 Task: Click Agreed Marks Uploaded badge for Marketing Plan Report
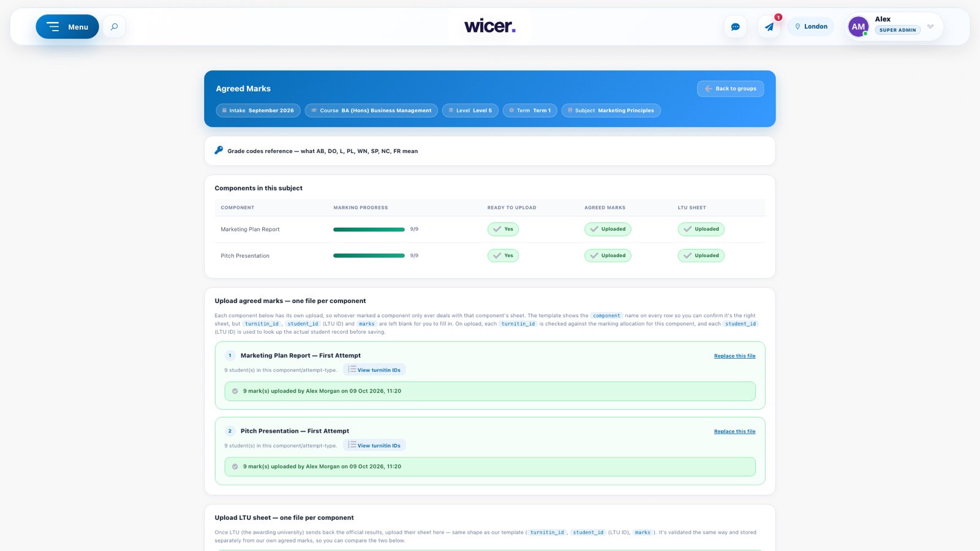608,230
